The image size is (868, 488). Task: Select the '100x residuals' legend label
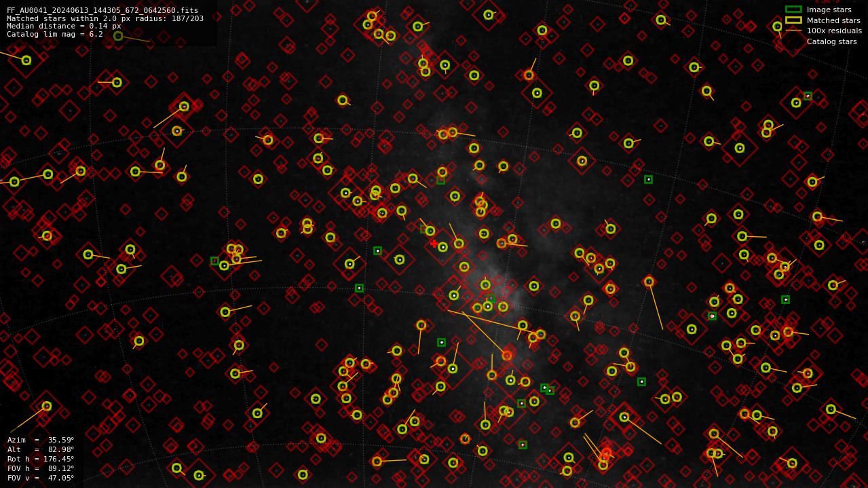click(x=834, y=31)
